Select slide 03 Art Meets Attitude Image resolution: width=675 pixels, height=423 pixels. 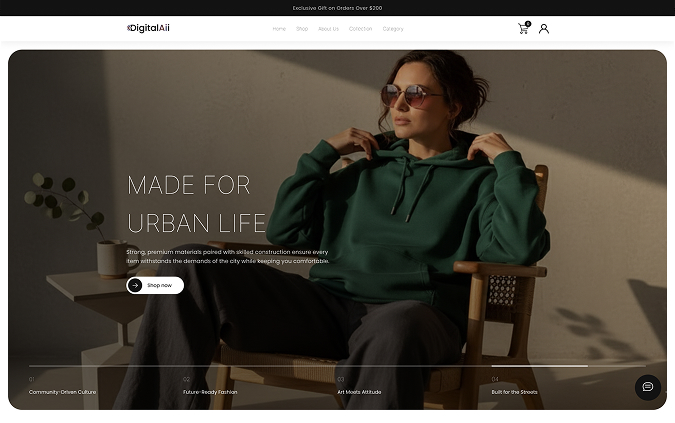(x=359, y=386)
